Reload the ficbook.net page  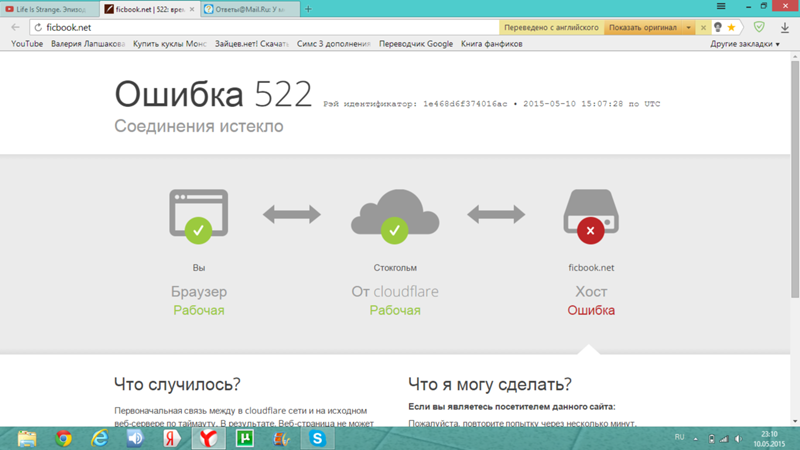tap(38, 28)
